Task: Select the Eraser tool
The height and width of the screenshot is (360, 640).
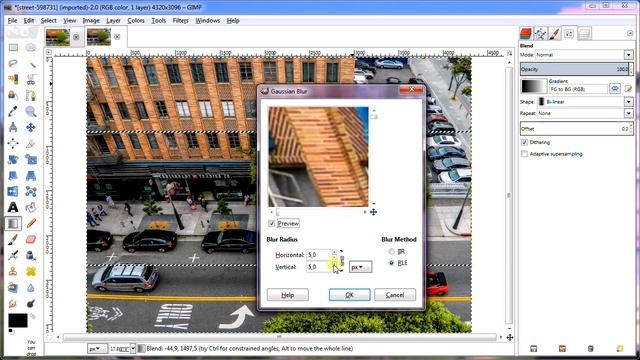Action: pos(31,240)
